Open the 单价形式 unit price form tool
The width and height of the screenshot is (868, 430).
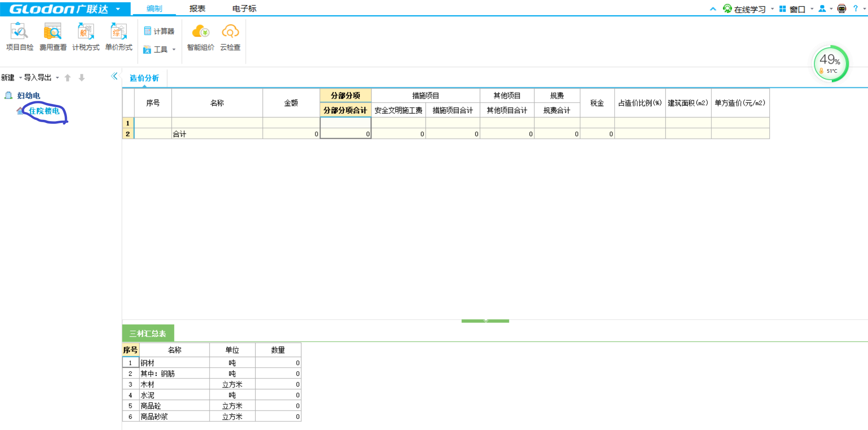tap(119, 37)
